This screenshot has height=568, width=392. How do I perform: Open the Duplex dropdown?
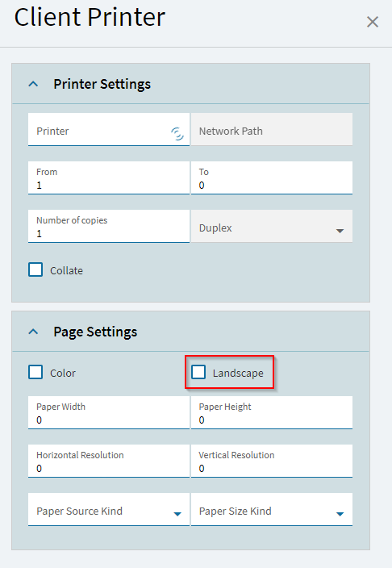coord(272,227)
